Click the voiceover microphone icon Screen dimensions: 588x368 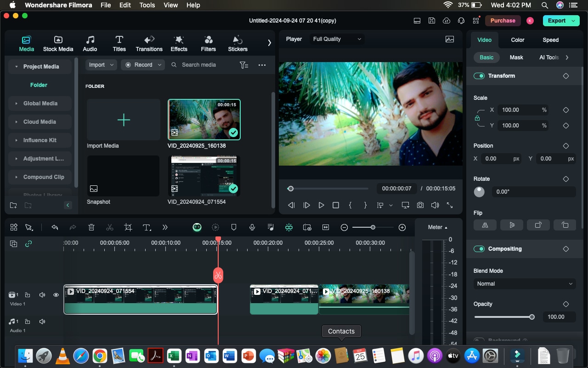[x=252, y=227]
